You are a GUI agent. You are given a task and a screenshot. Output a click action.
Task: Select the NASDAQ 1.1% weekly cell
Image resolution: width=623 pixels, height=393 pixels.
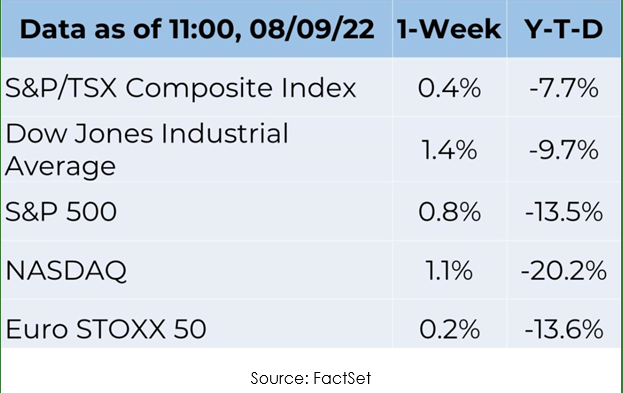point(449,271)
